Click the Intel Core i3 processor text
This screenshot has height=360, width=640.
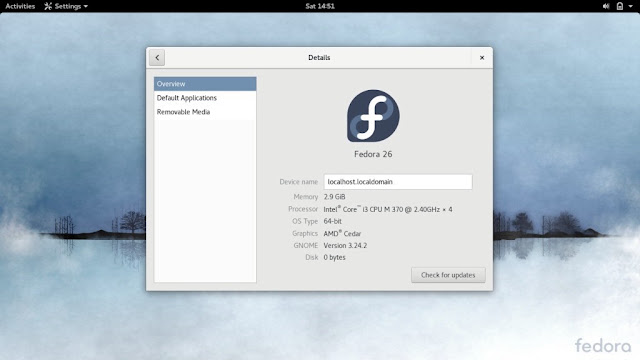[388, 209]
